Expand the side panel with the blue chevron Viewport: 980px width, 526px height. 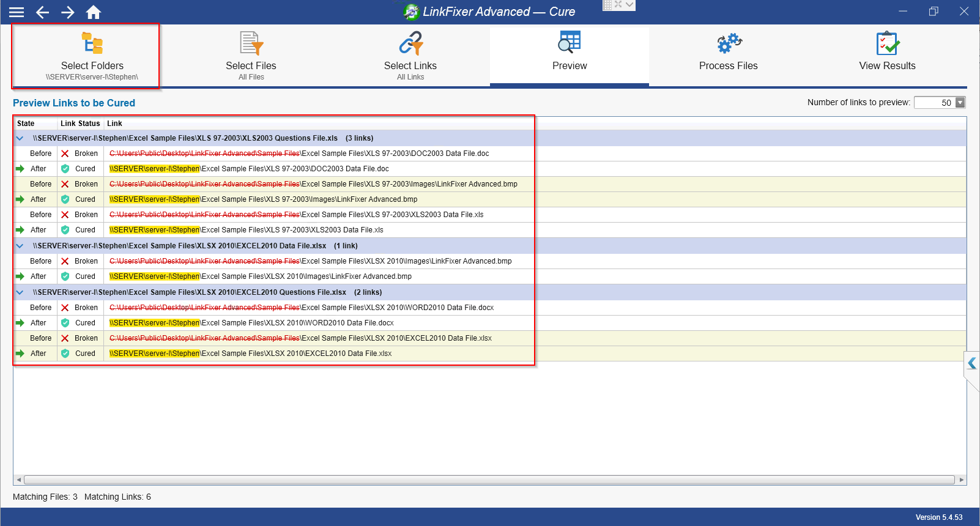point(972,365)
